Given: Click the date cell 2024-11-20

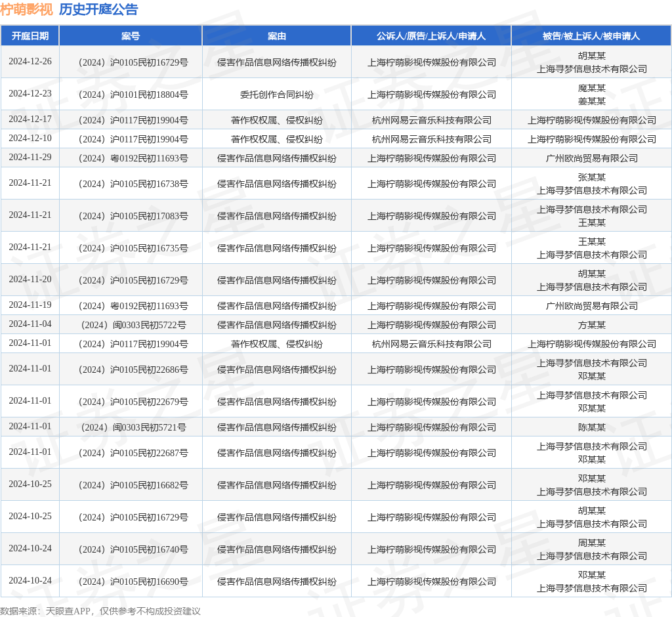Looking at the screenshot, I should pyautogui.click(x=30, y=279).
